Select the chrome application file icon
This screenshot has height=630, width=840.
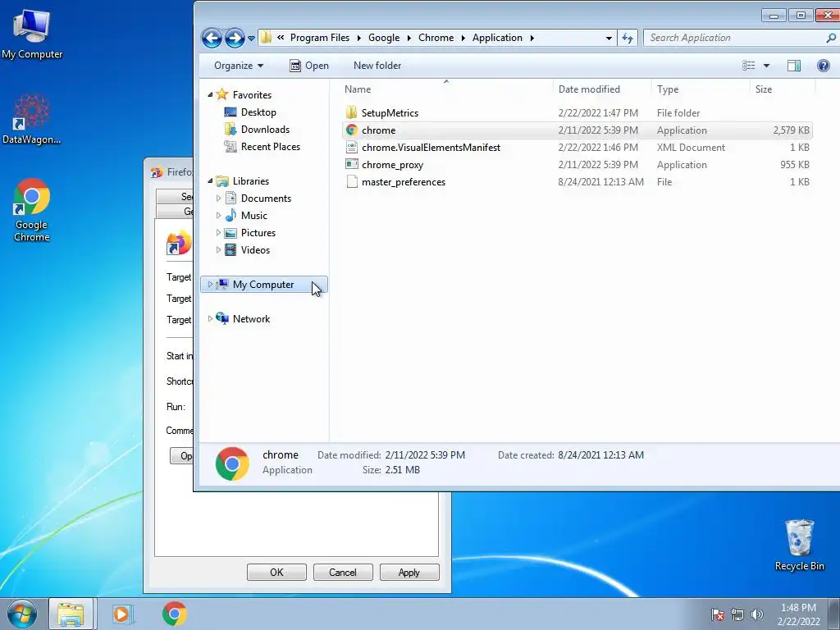tap(351, 130)
